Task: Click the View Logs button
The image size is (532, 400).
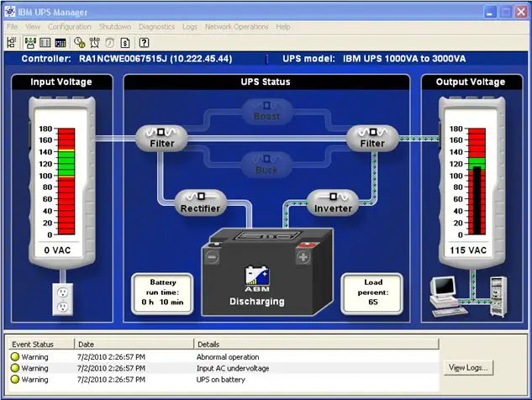Action: click(469, 367)
